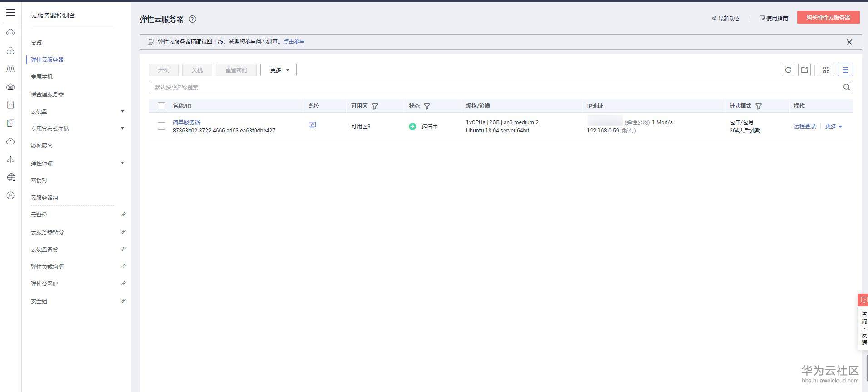Viewport: 868px width, 392px height.
Task: Expand the 专属分布式存储 submenu arrow
Action: 123,128
